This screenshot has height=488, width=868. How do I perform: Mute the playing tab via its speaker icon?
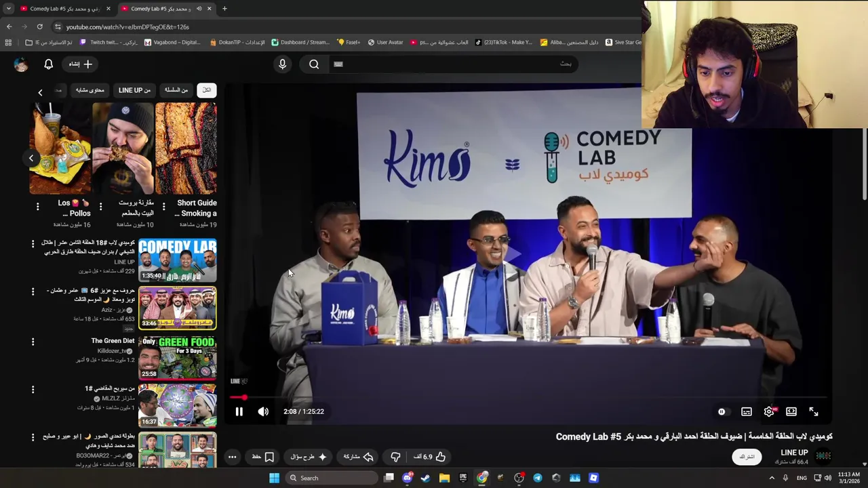[199, 9]
